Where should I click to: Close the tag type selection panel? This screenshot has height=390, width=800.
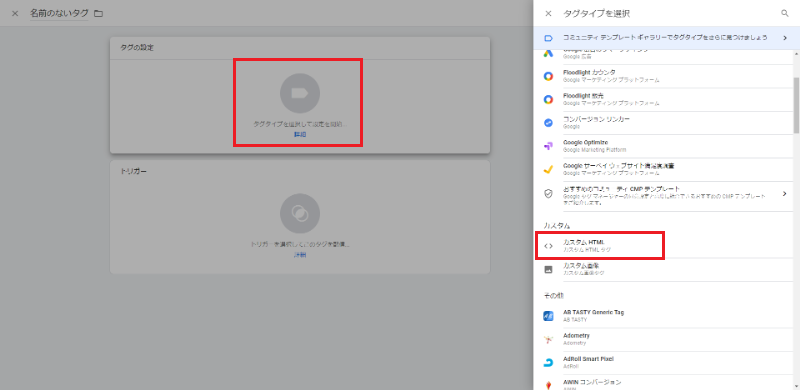click(x=548, y=14)
